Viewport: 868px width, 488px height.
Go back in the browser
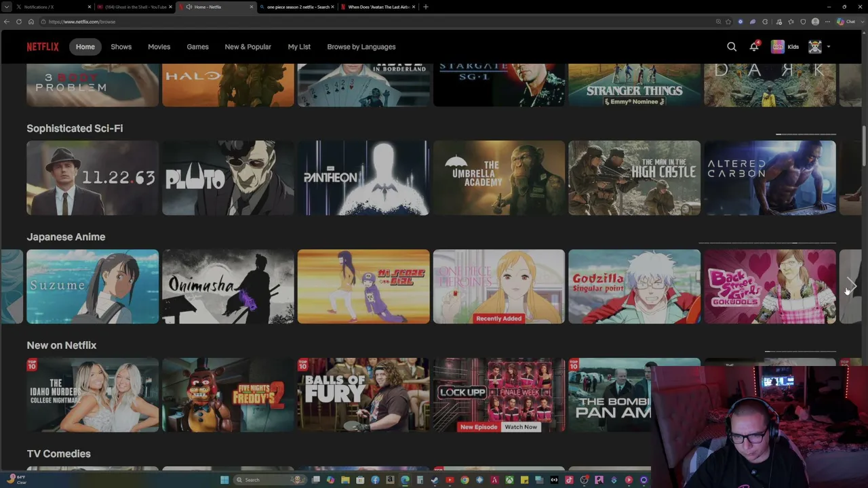[7, 22]
